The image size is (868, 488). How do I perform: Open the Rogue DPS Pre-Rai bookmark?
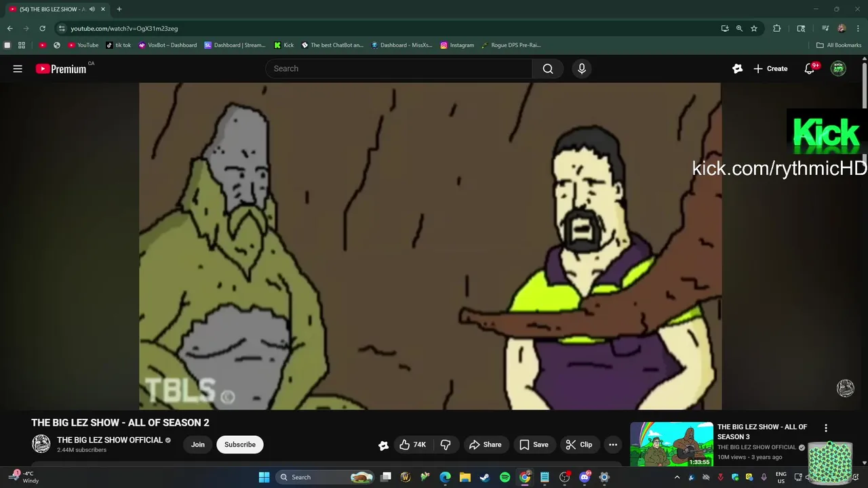click(x=511, y=45)
